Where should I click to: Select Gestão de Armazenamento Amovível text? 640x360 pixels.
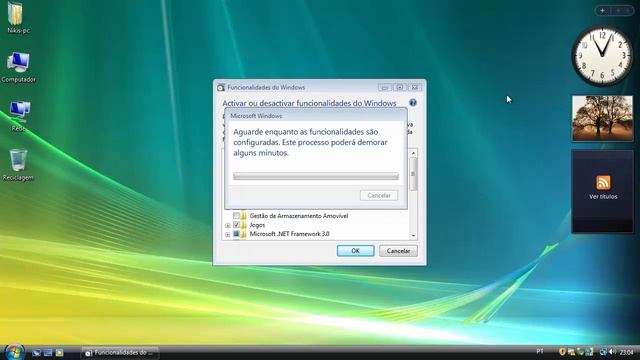(299, 216)
